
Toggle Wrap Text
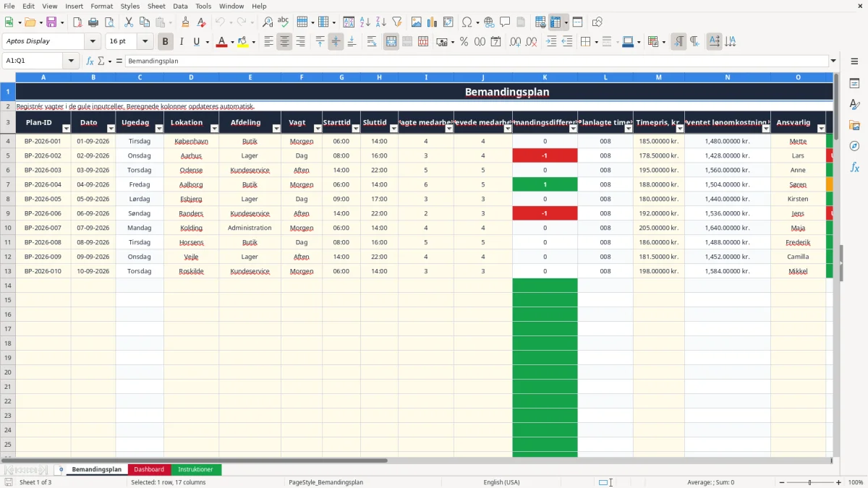pyautogui.click(x=372, y=42)
